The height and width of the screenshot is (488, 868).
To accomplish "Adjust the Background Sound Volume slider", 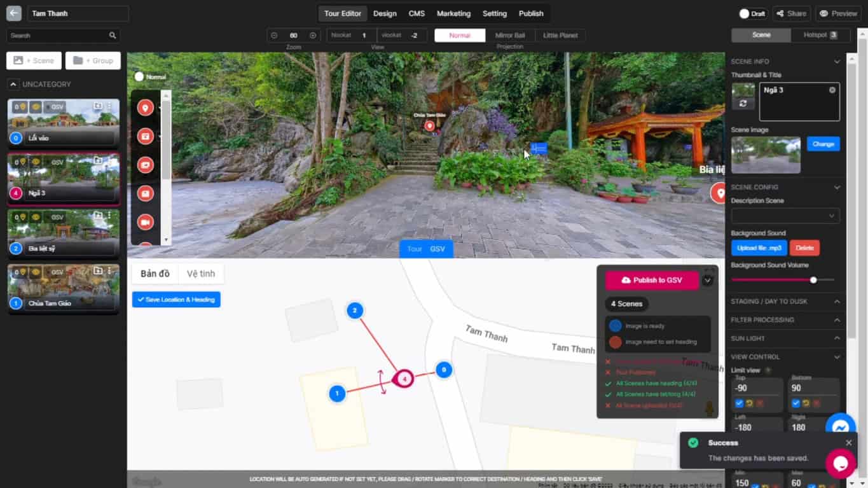I will pyautogui.click(x=813, y=279).
